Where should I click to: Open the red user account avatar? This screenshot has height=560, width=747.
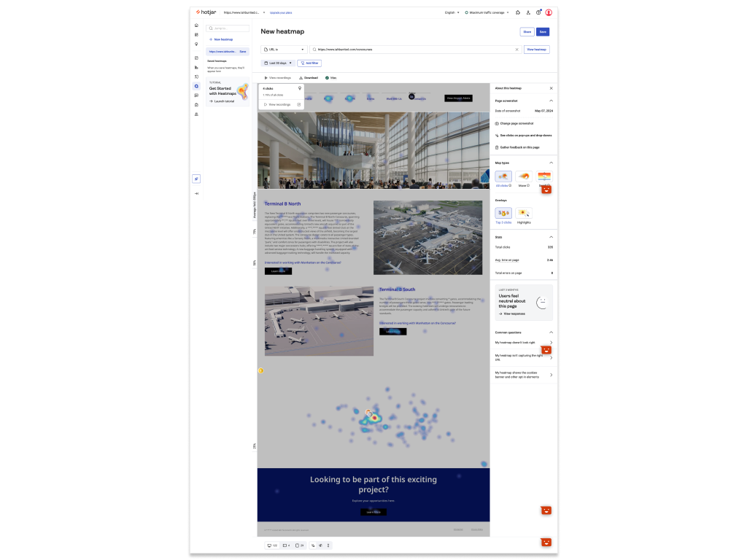(x=549, y=12)
